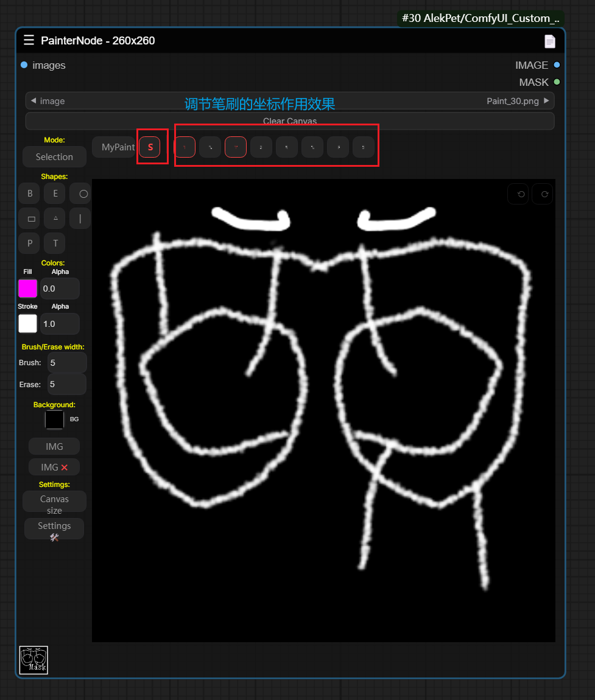
Task: Click the redo arrow on canvas
Action: tap(544, 194)
